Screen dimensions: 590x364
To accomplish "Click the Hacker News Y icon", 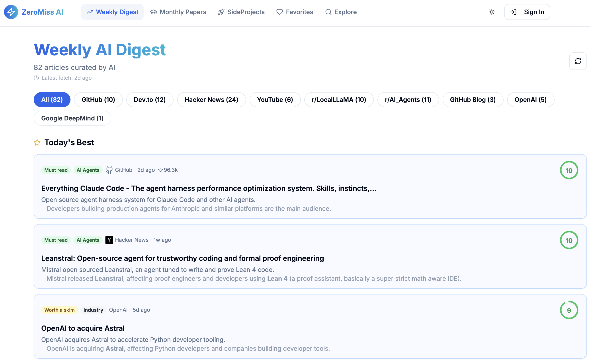I will pos(109,240).
